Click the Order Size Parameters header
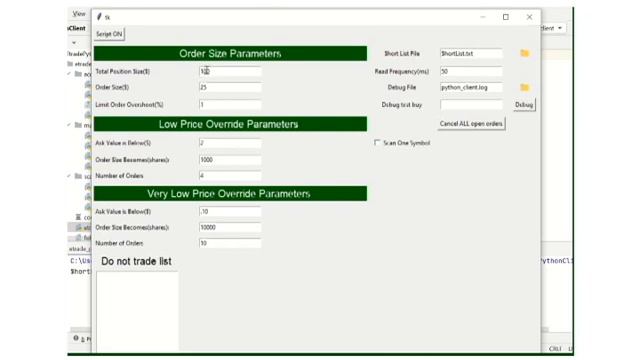 coord(230,53)
